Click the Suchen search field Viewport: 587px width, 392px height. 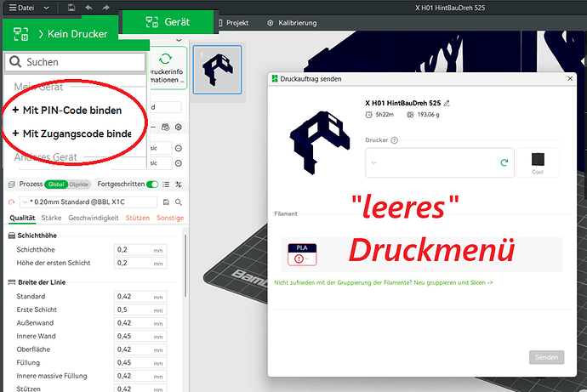75,62
